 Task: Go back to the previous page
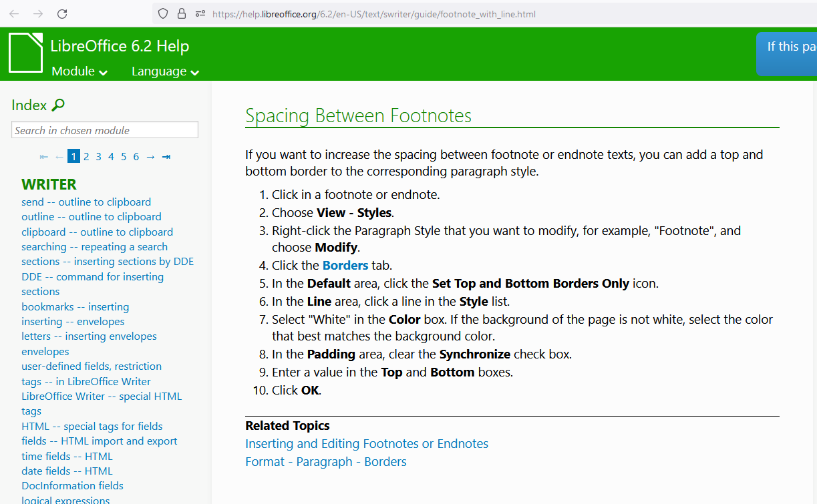click(x=14, y=13)
